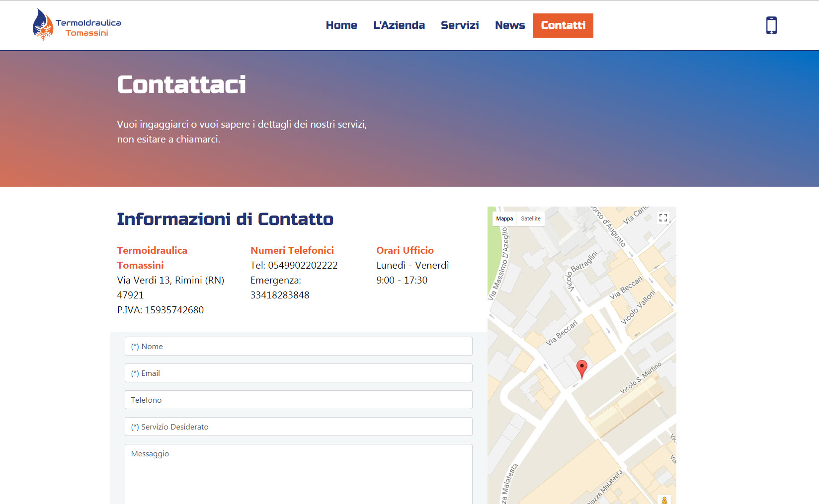Focus the Nome input field
Screen dimensions: 819x504
tap(298, 346)
